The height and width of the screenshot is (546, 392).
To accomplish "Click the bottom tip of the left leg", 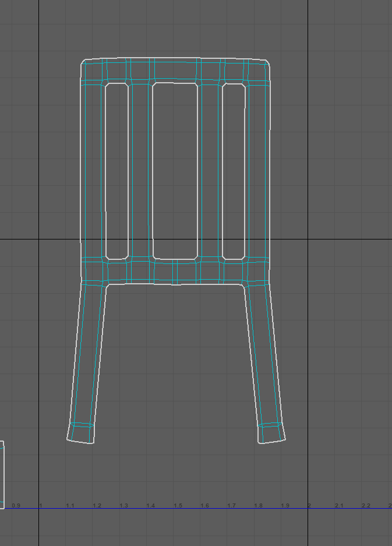I will pos(80,441).
